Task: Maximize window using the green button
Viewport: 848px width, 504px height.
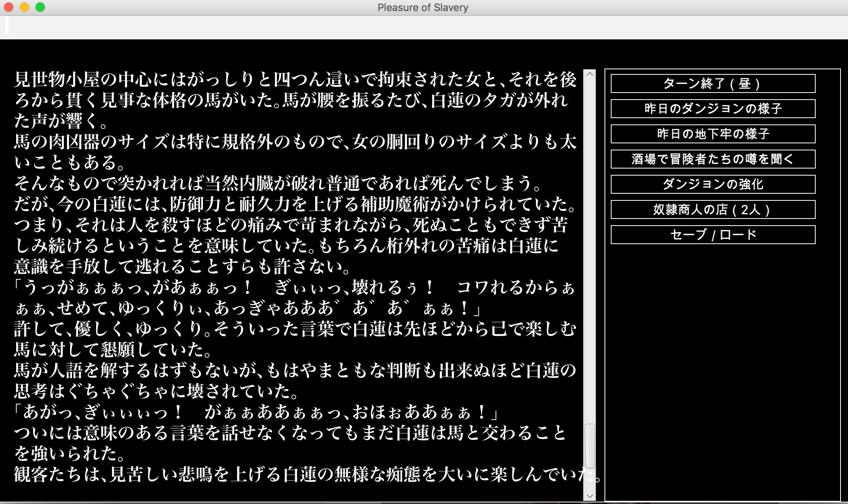Action: (x=40, y=7)
